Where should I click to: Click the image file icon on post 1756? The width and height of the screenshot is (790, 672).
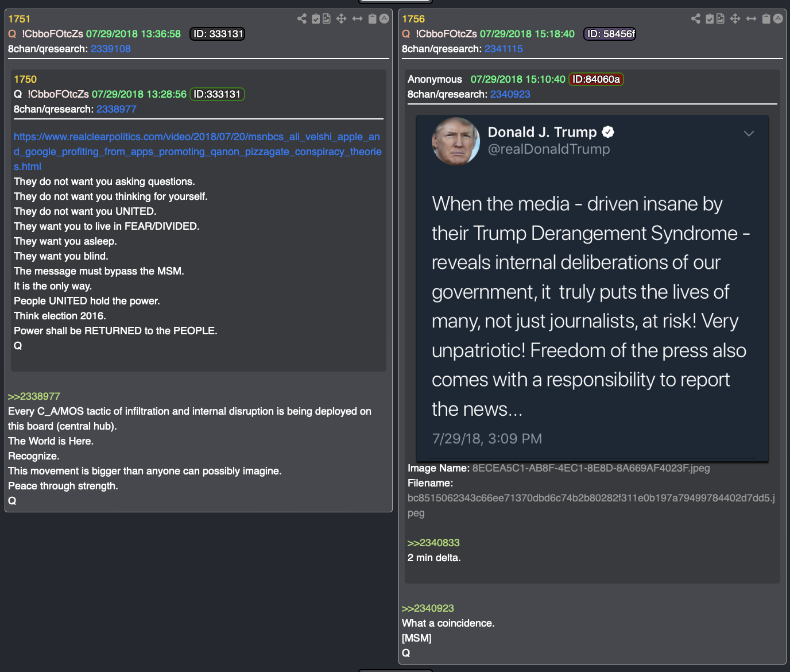pyautogui.click(x=721, y=19)
